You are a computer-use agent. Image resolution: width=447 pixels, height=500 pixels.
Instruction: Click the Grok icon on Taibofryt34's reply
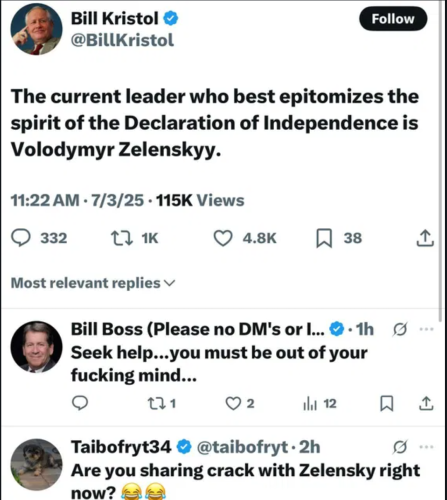click(x=400, y=447)
